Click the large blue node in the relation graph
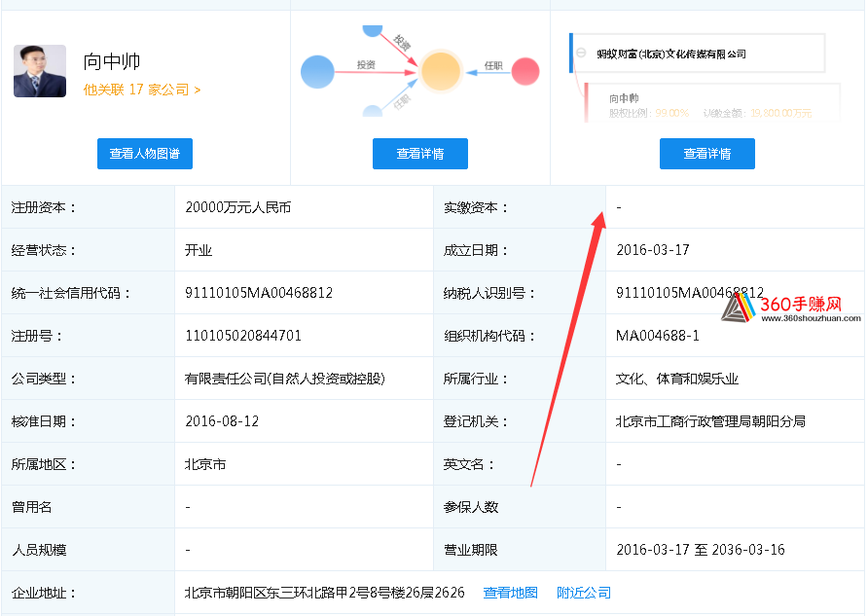This screenshot has height=616, width=868. point(317,71)
